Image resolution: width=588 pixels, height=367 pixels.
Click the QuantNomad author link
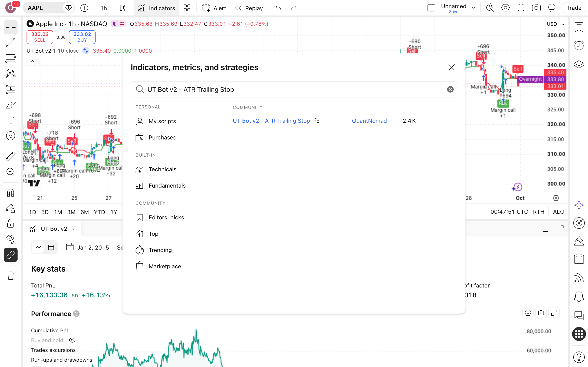[x=369, y=121]
